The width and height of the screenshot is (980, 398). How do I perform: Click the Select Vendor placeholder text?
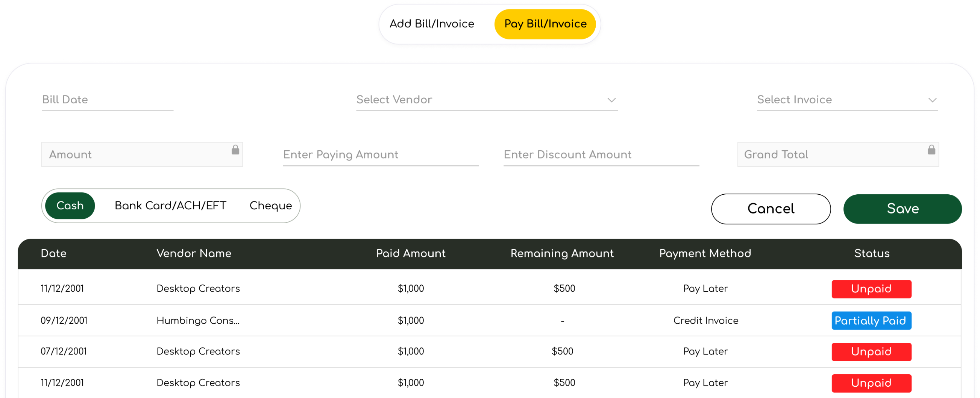pos(394,100)
